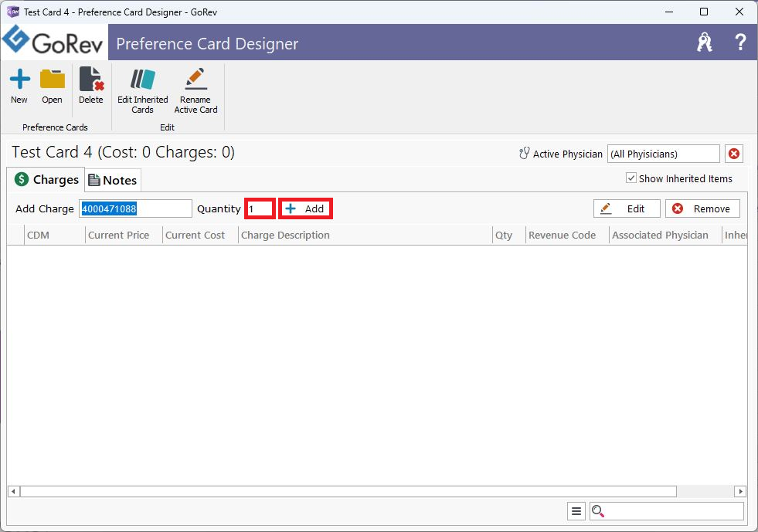Image resolution: width=758 pixels, height=532 pixels.
Task: Minimize the Preference Card Designer window
Action: [669, 12]
